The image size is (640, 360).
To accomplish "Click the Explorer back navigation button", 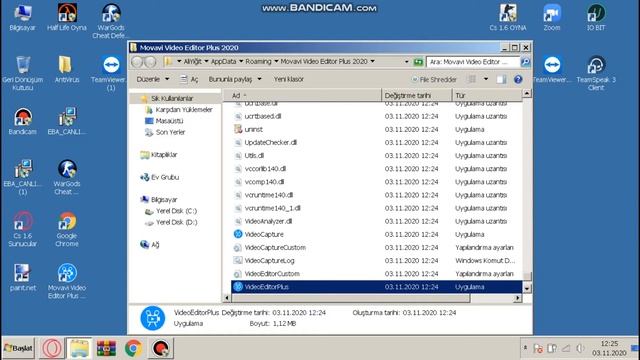I will (x=137, y=62).
